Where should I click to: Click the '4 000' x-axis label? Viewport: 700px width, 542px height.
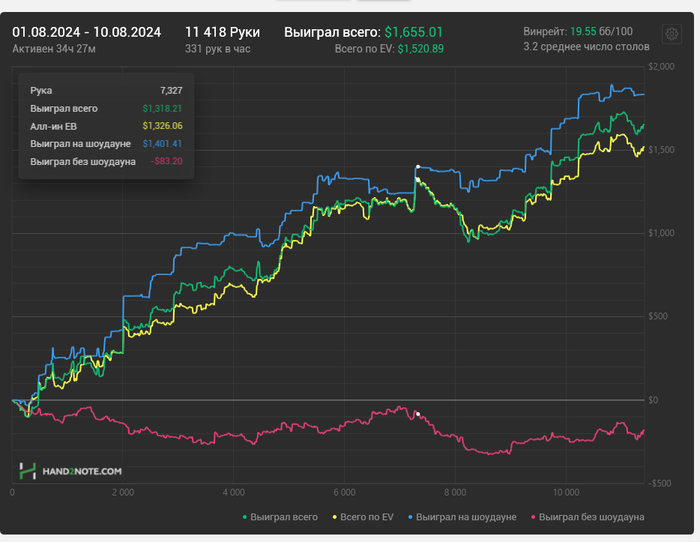pyautogui.click(x=233, y=492)
